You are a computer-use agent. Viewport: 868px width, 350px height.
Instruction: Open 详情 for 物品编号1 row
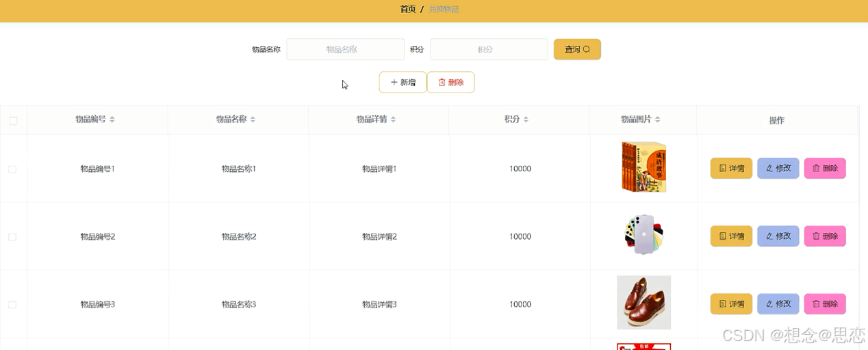pyautogui.click(x=731, y=168)
